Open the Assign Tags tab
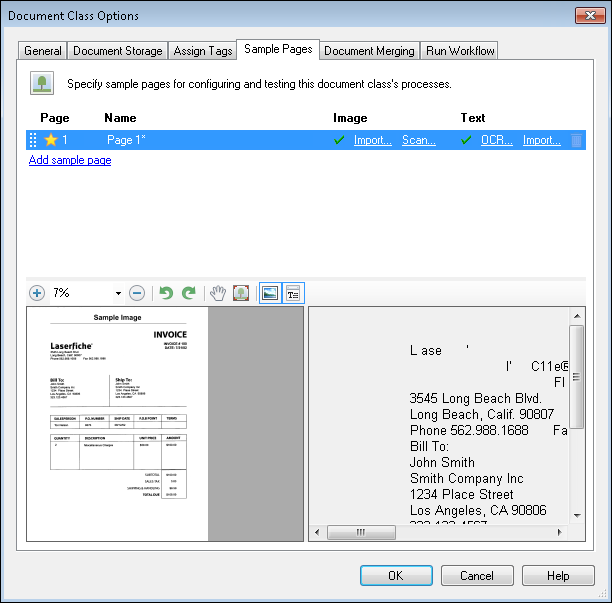This screenshot has width=612, height=603. click(x=203, y=51)
